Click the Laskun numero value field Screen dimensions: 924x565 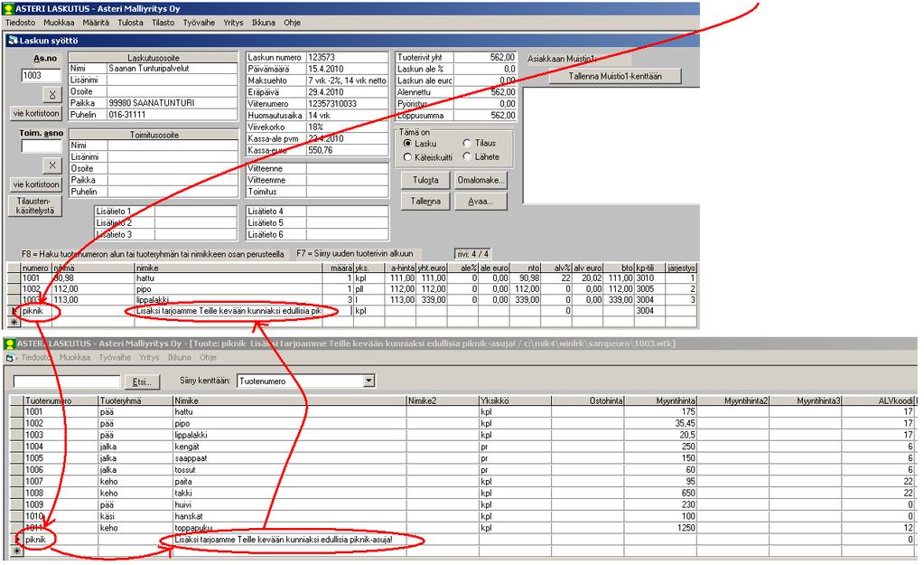(348, 57)
